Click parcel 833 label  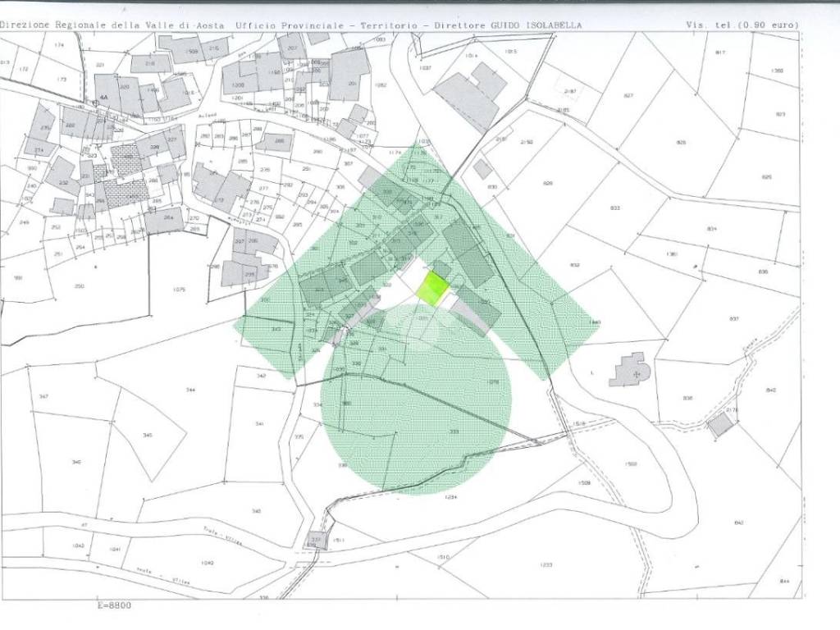[x=614, y=208]
